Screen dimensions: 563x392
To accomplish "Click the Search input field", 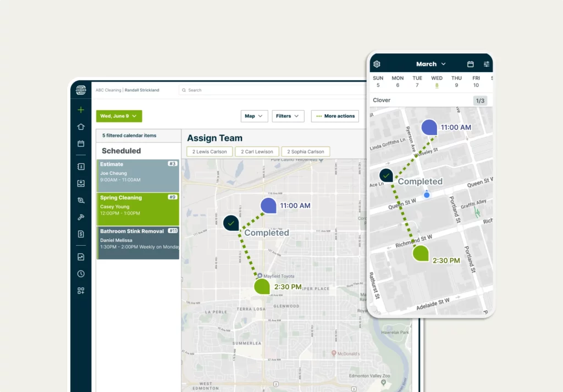I will coord(273,90).
